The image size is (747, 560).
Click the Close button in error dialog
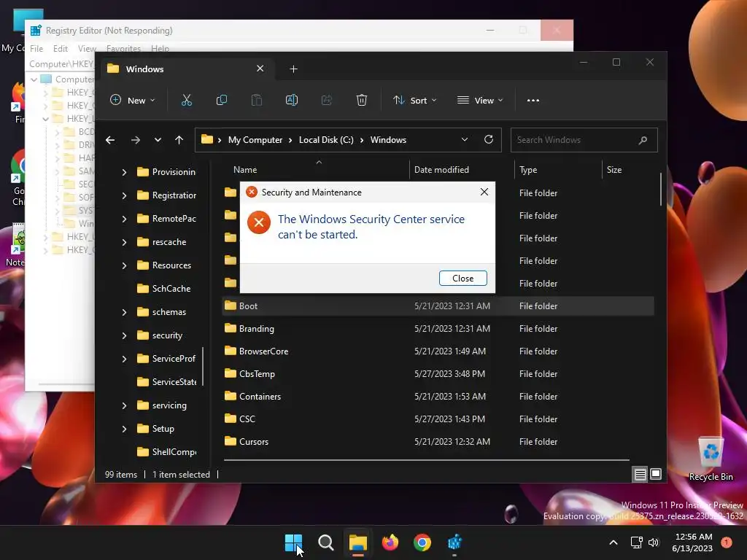(x=463, y=278)
